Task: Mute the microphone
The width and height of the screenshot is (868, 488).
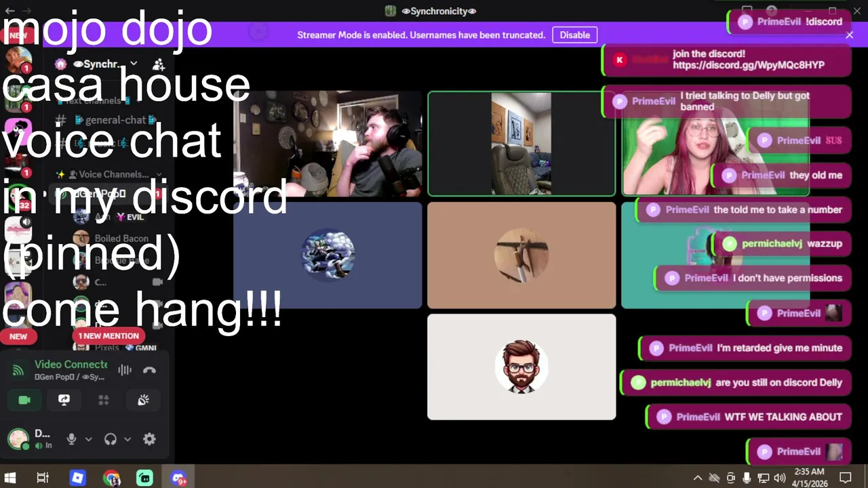Action: 71,439
